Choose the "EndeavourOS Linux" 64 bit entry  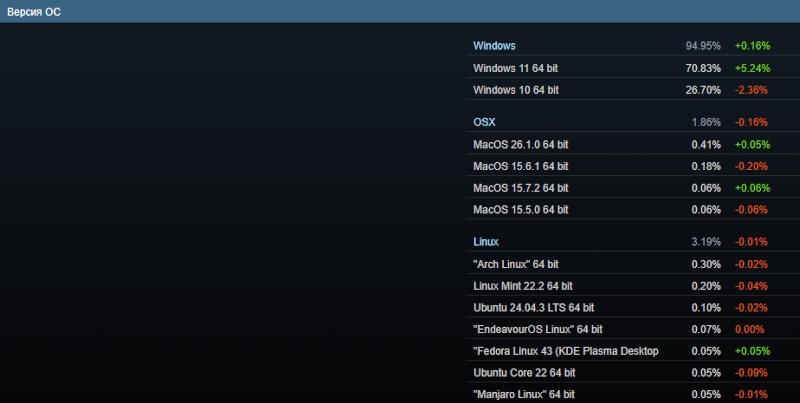(538, 329)
